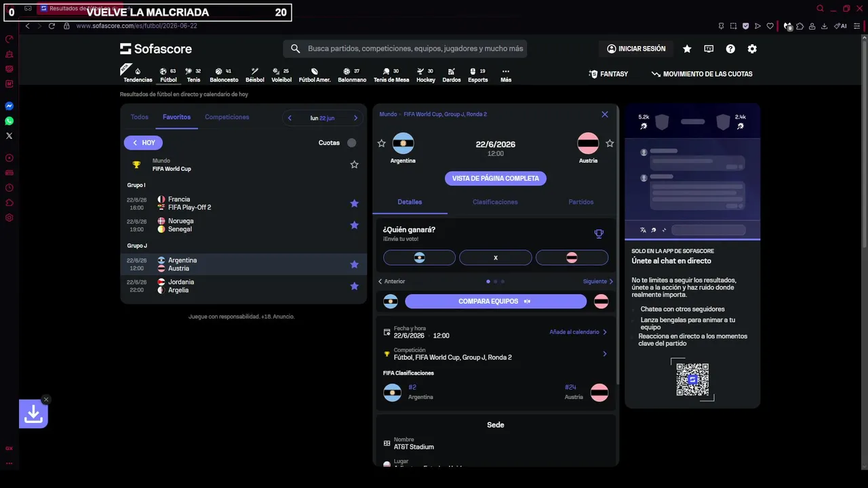Open the Tenis sports category
The image size is (868, 488).
tap(193, 75)
